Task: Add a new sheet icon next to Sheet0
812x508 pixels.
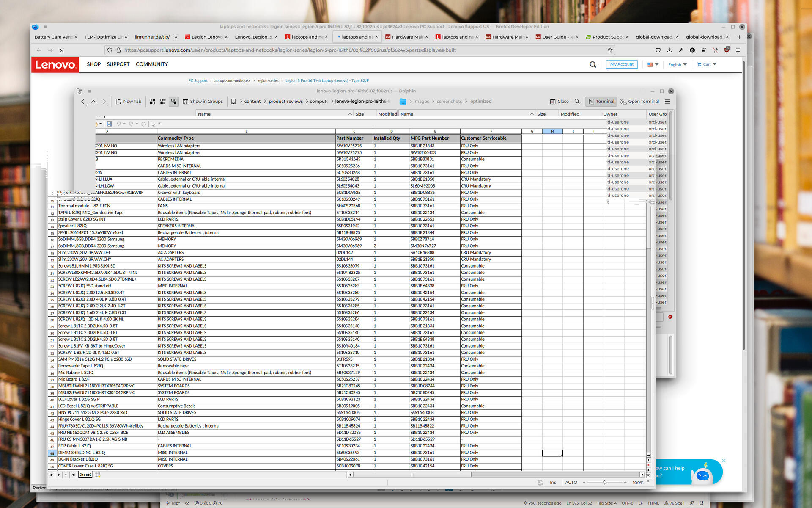Action: [97, 475]
